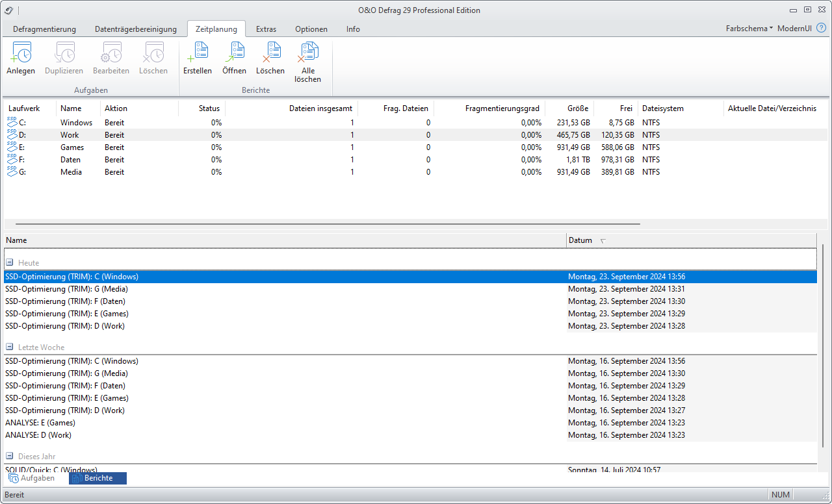The image size is (832, 504).
Task: Click the Löschen icon in Berichte group
Action: (270, 52)
